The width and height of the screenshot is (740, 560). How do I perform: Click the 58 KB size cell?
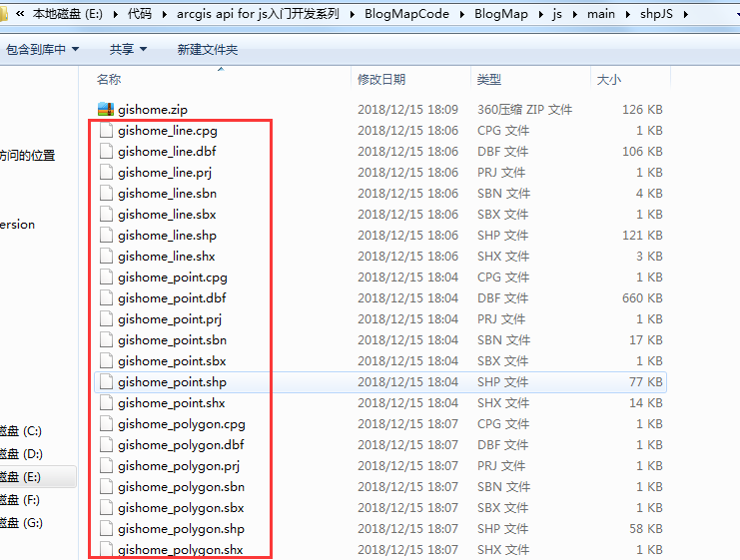coord(646,529)
